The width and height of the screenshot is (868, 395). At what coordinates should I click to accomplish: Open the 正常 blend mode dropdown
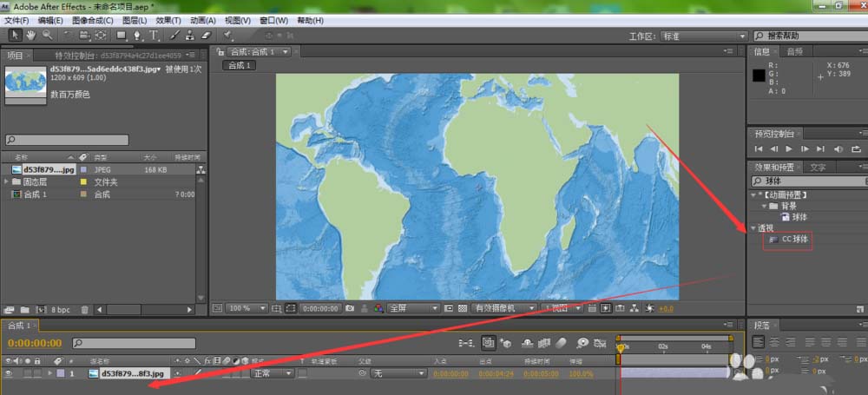(x=272, y=374)
